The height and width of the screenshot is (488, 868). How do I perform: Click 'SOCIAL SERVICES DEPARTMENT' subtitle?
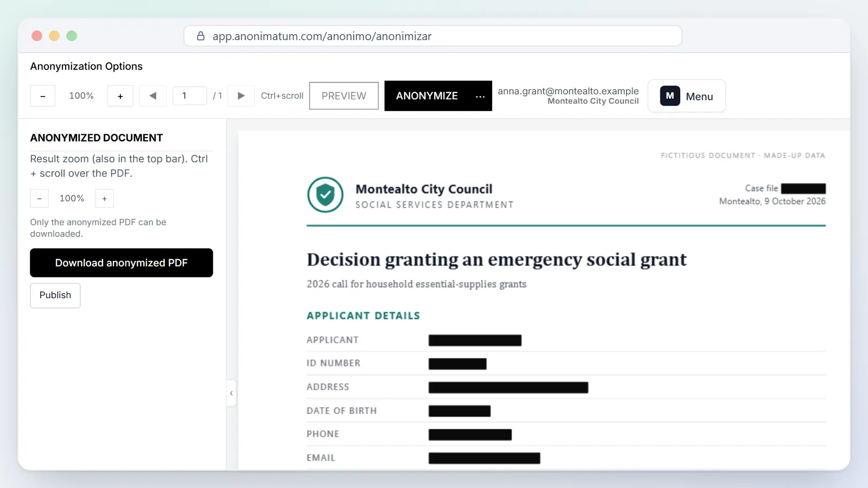pyautogui.click(x=435, y=205)
